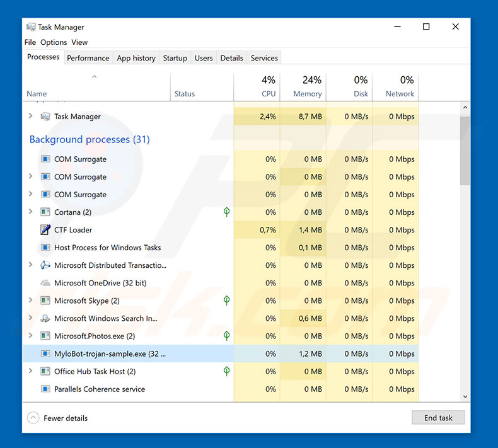Open the View menu
This screenshot has width=498, height=448.
click(79, 42)
